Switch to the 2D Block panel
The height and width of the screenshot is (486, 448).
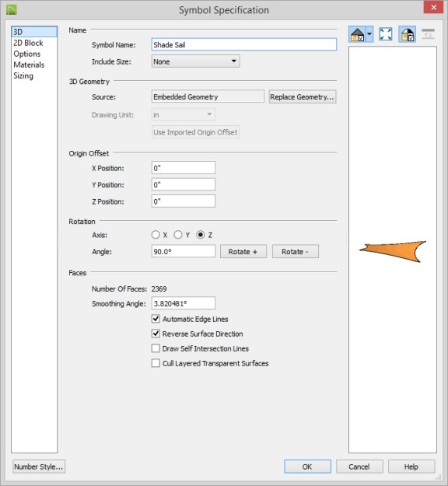[x=28, y=43]
